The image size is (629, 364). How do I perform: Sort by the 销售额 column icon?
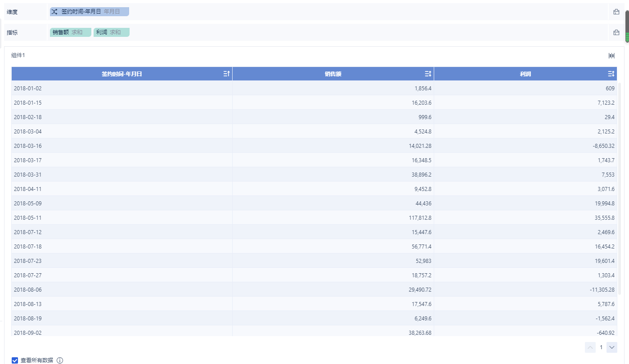[x=428, y=74]
